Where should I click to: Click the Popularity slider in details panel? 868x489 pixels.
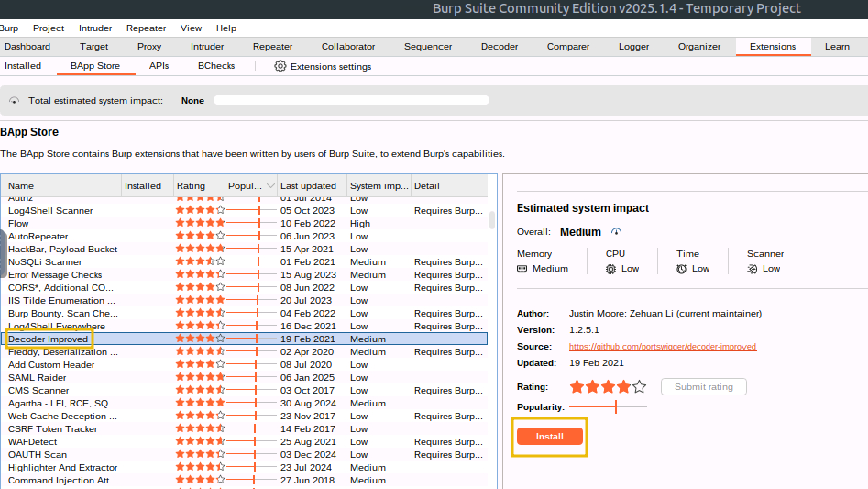coord(608,406)
